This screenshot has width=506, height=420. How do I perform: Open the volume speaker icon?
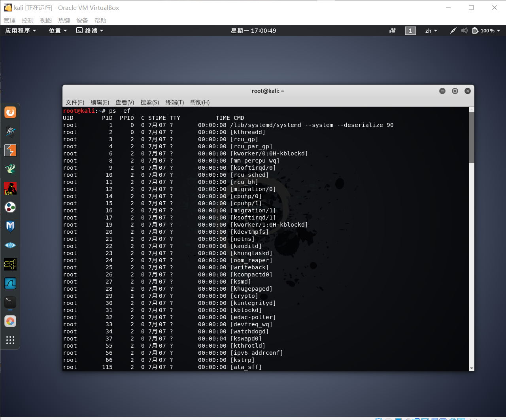click(464, 30)
